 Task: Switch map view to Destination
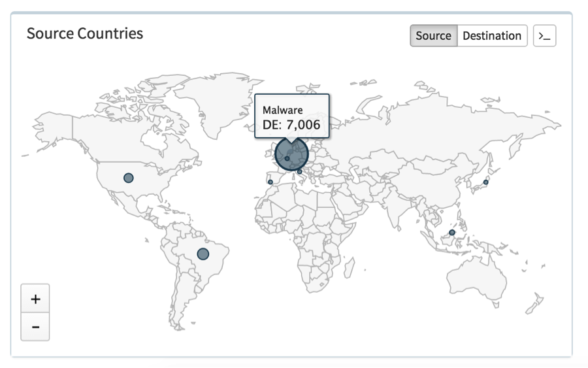coord(492,36)
